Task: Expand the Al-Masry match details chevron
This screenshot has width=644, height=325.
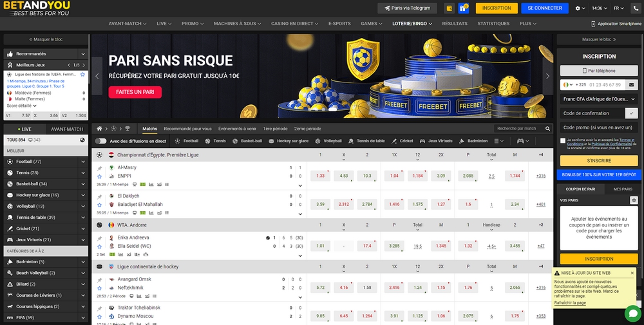Action: [300, 185]
